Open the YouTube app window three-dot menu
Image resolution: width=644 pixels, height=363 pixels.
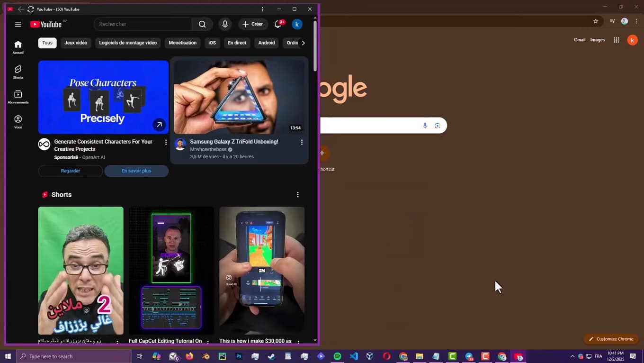pyautogui.click(x=262, y=9)
